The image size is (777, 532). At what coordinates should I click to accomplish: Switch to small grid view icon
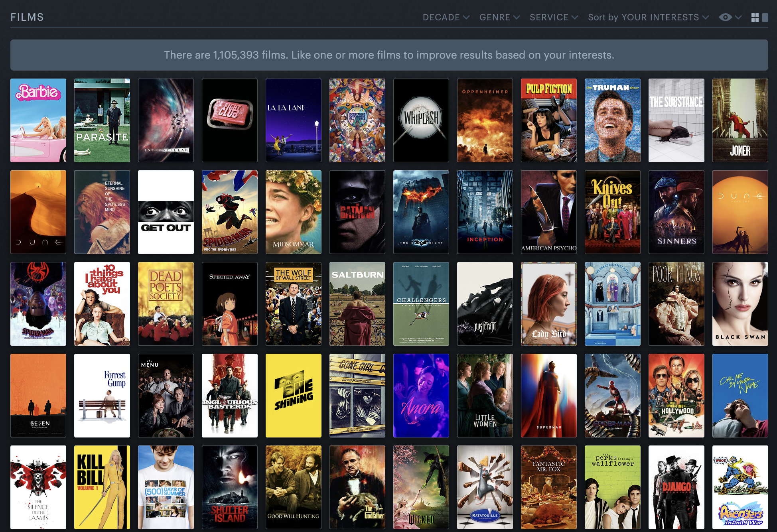tap(755, 18)
